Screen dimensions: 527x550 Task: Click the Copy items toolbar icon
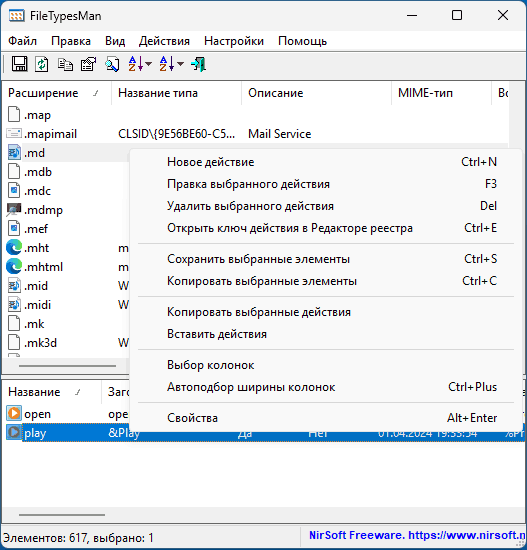(65, 64)
